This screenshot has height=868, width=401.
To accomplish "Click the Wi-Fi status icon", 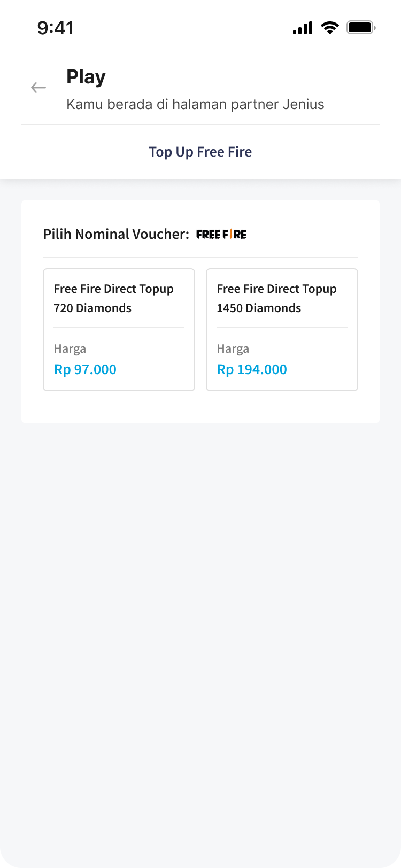I will [330, 28].
